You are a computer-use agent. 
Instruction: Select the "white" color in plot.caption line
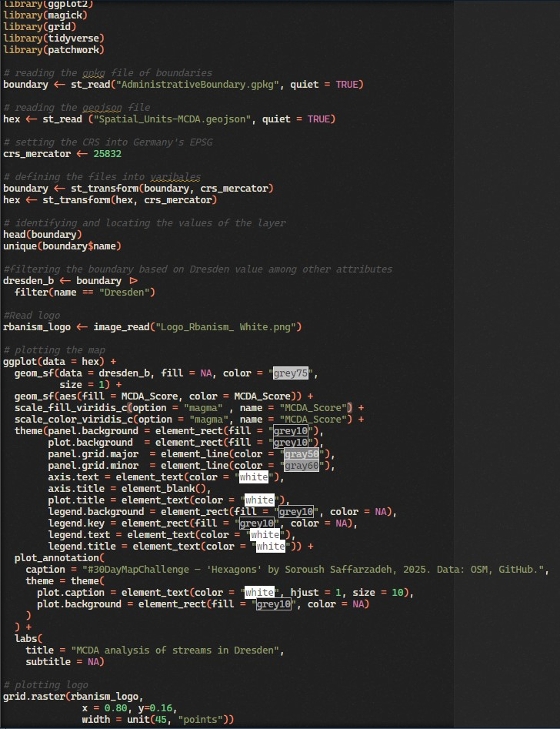258,593
